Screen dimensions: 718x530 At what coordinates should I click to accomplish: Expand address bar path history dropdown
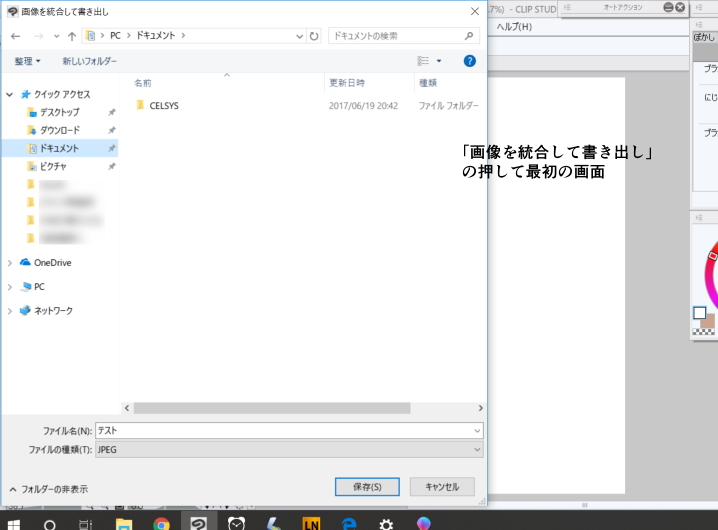pos(299,36)
